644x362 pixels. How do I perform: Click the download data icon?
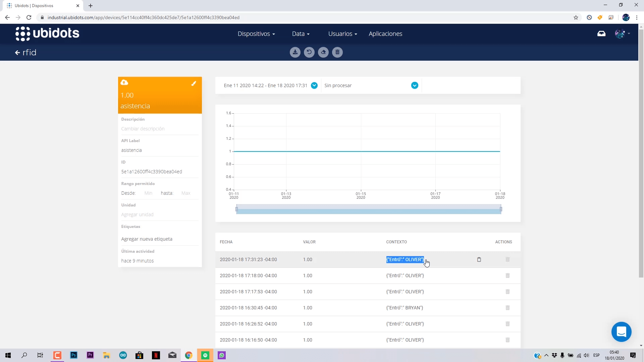295,52
